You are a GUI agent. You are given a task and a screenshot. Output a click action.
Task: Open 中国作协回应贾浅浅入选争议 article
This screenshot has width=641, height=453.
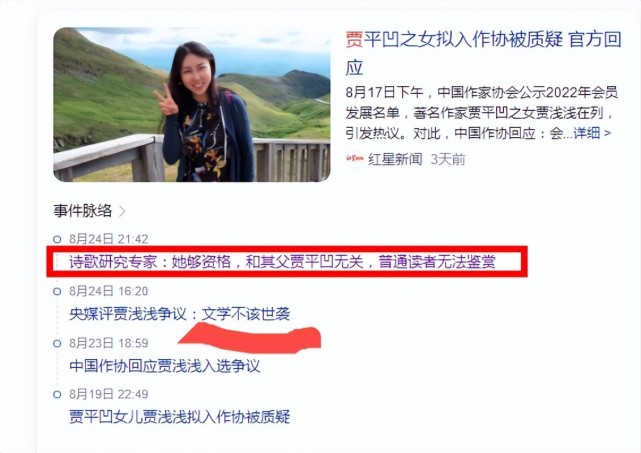coord(164,366)
